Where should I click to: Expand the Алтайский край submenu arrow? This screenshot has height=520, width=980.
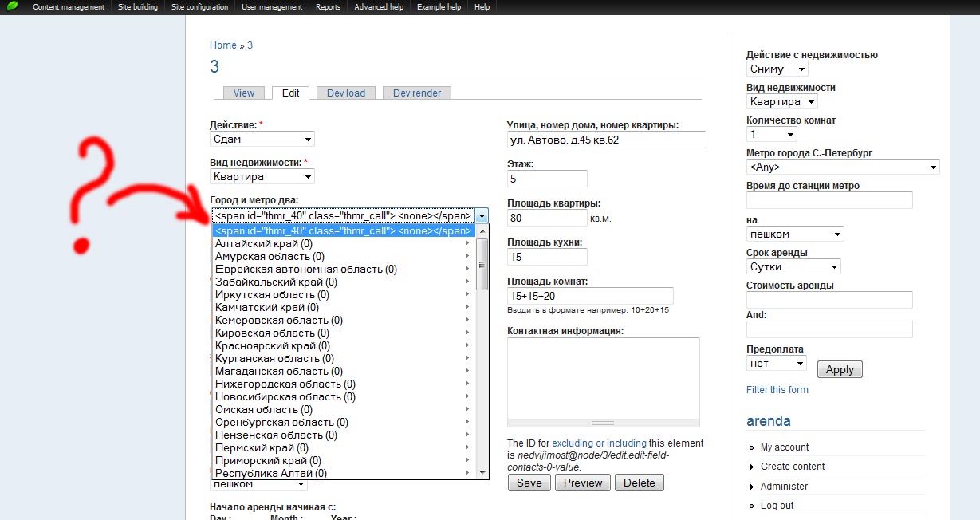click(467, 243)
